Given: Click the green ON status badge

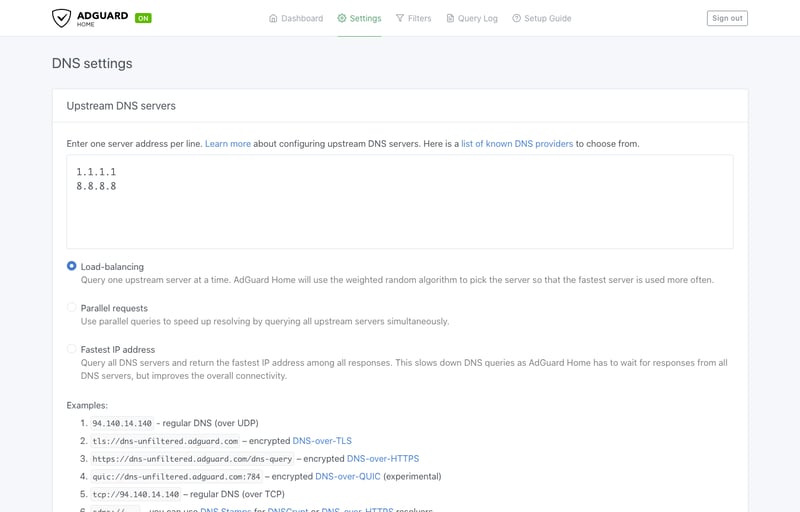Looking at the screenshot, I should [x=143, y=18].
